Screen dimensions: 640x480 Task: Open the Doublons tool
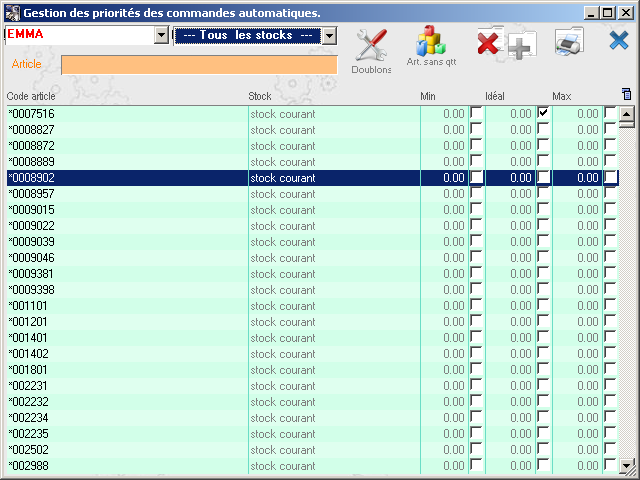click(x=371, y=48)
